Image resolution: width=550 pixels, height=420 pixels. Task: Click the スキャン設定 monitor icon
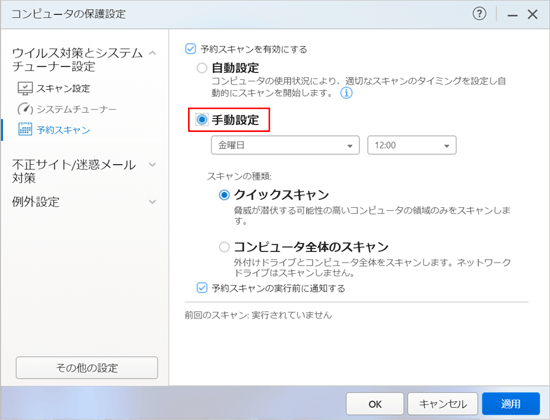click(x=25, y=88)
